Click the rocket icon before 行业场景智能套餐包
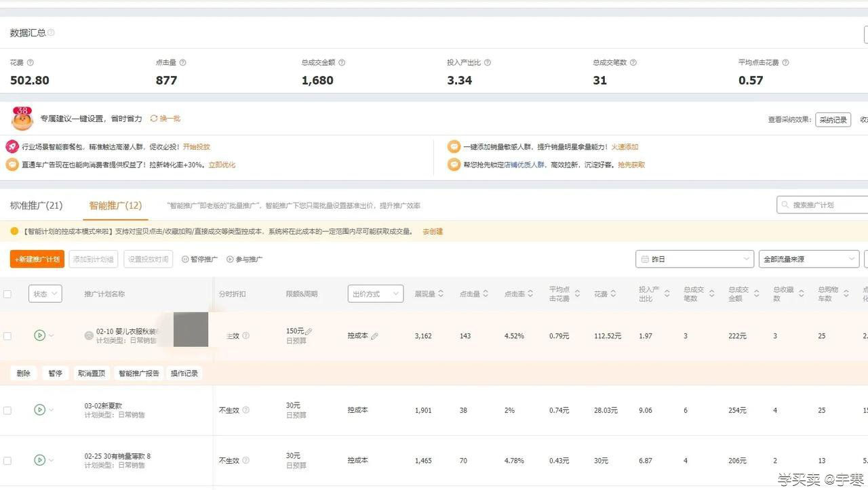This screenshot has height=490, width=868. 12,146
